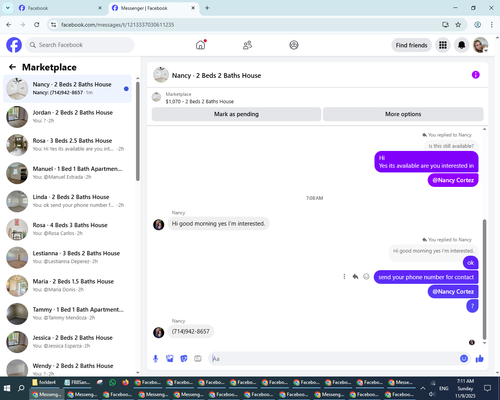The image size is (500, 400).
Task: Click the chat header title Nancy 2 Beds
Action: point(216,76)
